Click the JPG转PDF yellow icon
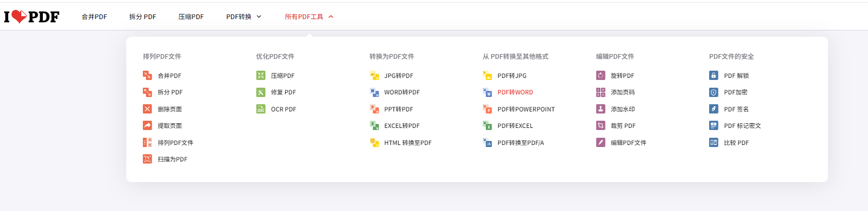The width and height of the screenshot is (868, 211). [374, 75]
